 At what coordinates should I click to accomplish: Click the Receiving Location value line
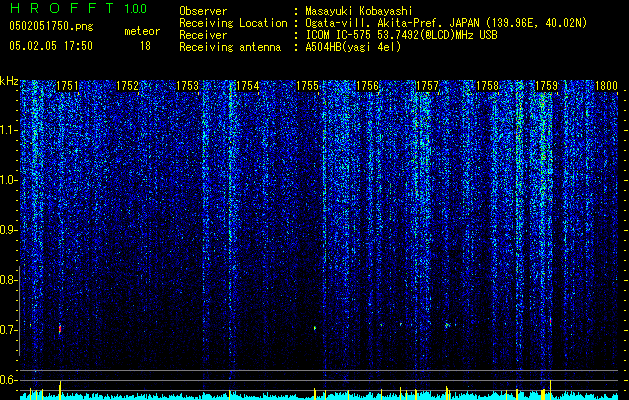tap(446, 23)
